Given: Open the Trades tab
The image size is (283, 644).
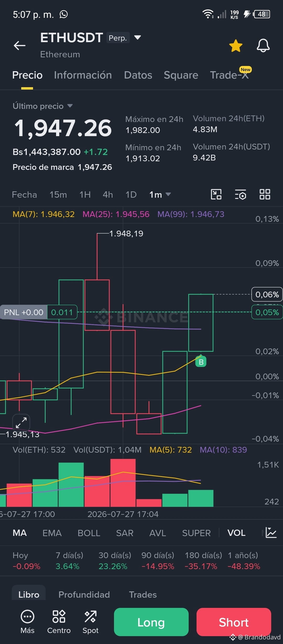Looking at the screenshot, I should pyautogui.click(x=143, y=595).
